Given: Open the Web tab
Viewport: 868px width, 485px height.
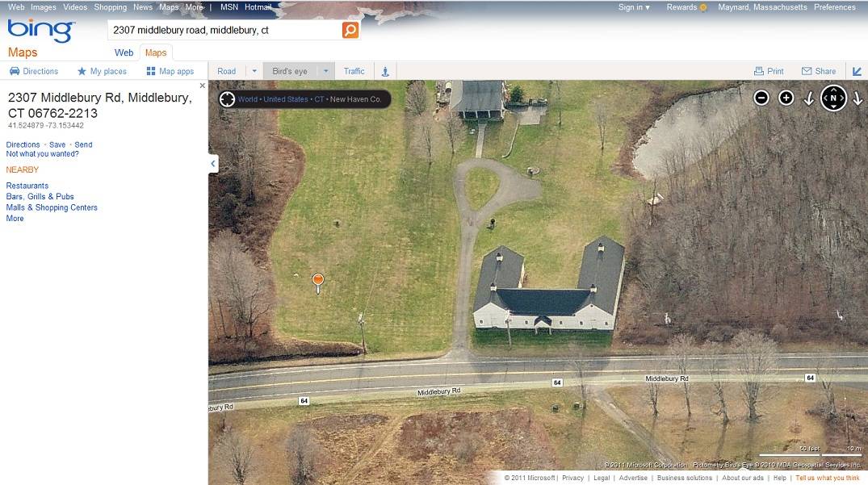Looking at the screenshot, I should [x=124, y=52].
